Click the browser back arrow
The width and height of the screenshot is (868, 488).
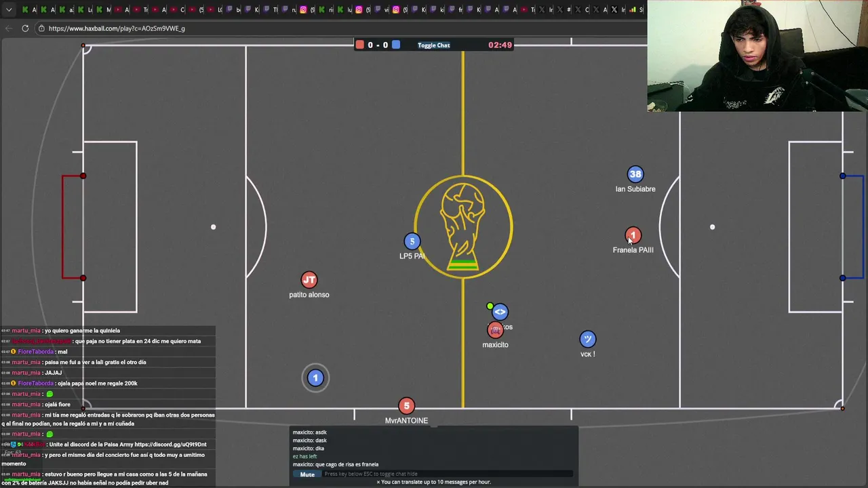pyautogui.click(x=8, y=28)
